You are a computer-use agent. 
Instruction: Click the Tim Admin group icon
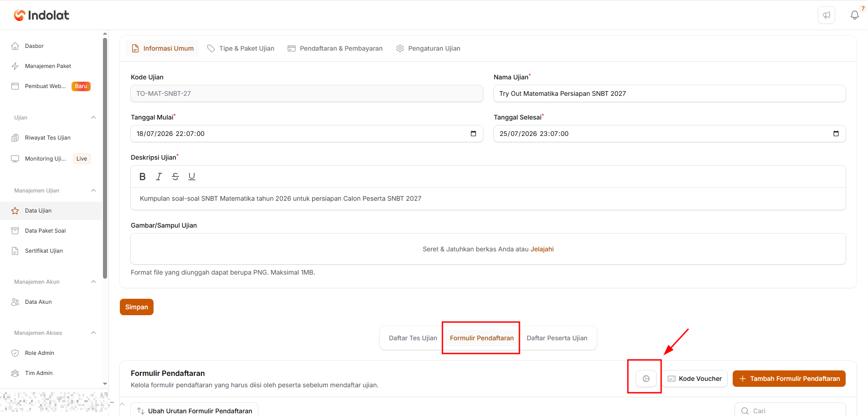click(15, 373)
